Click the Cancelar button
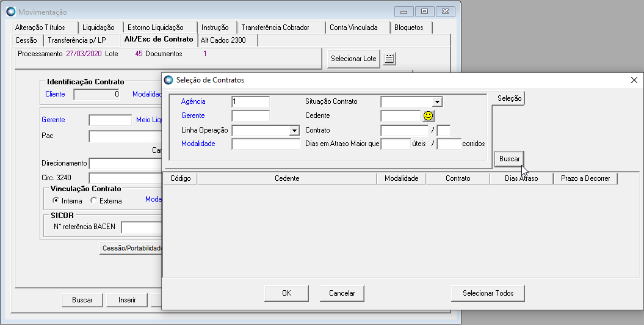Image resolution: width=644 pixels, height=325 pixels. tap(342, 293)
